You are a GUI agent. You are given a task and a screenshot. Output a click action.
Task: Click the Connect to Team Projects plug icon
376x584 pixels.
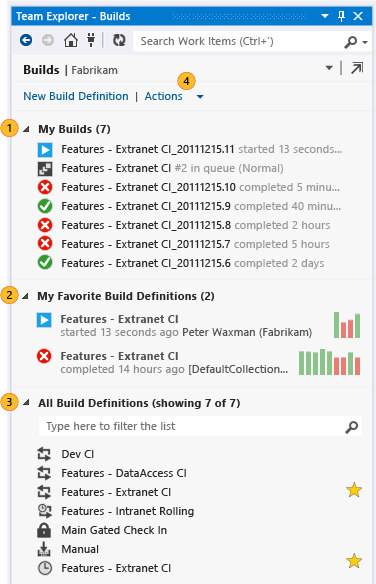click(91, 40)
